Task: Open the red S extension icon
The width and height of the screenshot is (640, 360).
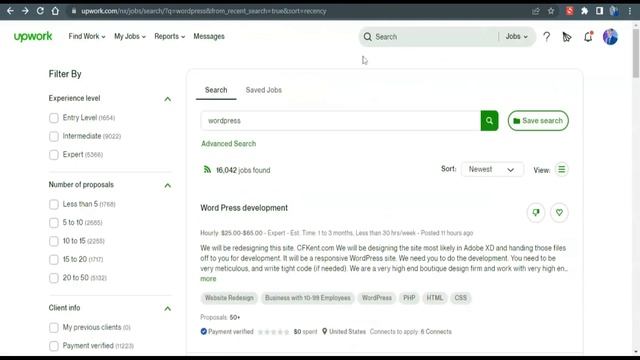Action: (x=570, y=11)
